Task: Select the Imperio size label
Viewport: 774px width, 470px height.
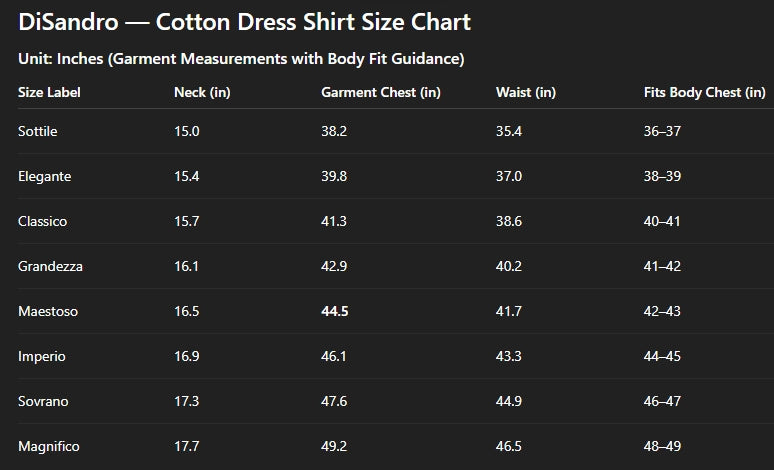Action: click(42, 356)
